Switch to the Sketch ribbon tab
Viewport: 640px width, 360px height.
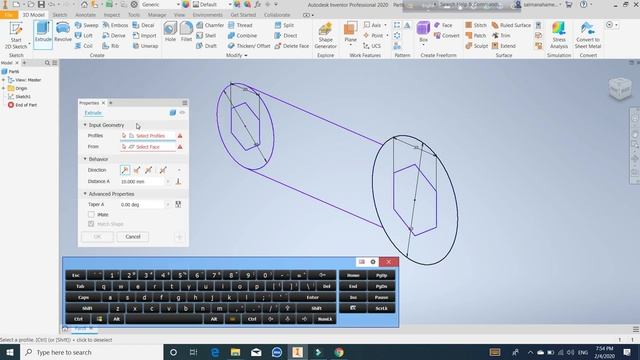pyautogui.click(x=60, y=15)
